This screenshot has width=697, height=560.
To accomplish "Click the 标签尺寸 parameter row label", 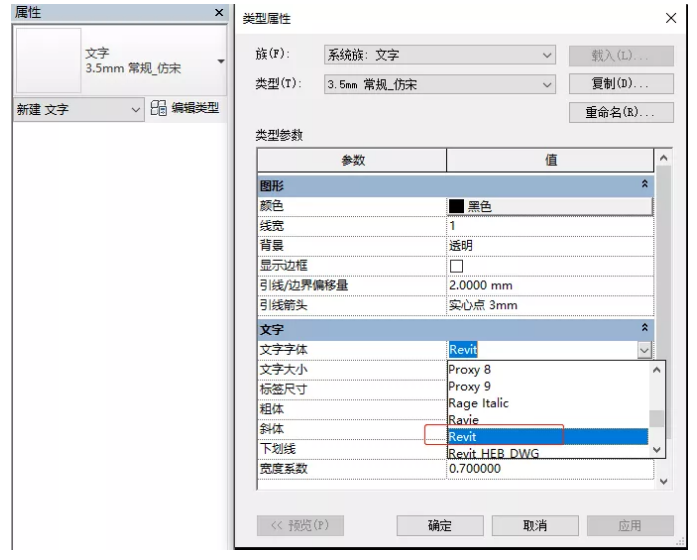I will pos(283,389).
